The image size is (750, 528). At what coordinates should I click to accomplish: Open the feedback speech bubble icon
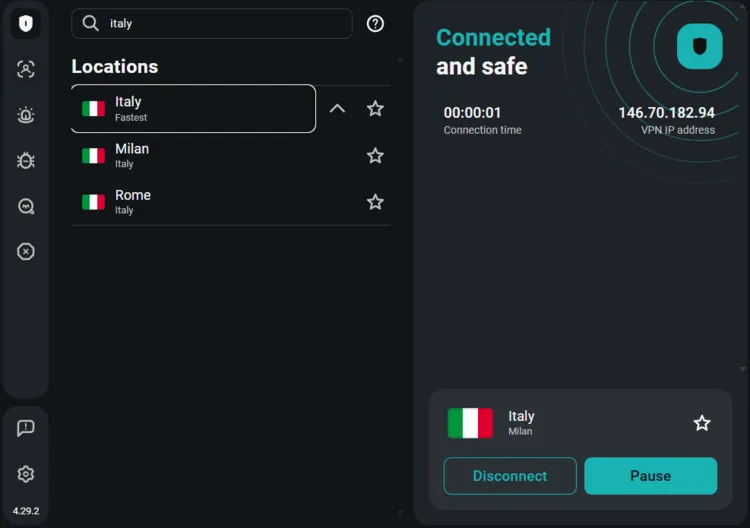[26, 428]
